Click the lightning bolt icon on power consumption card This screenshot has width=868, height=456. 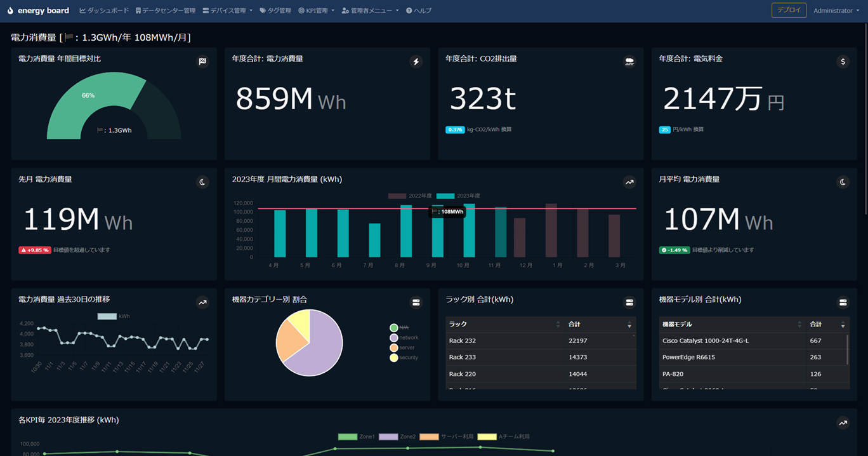tap(416, 62)
